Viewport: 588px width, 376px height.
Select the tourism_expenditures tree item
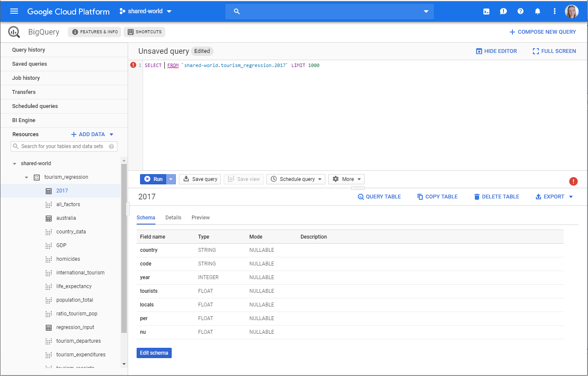(x=81, y=355)
